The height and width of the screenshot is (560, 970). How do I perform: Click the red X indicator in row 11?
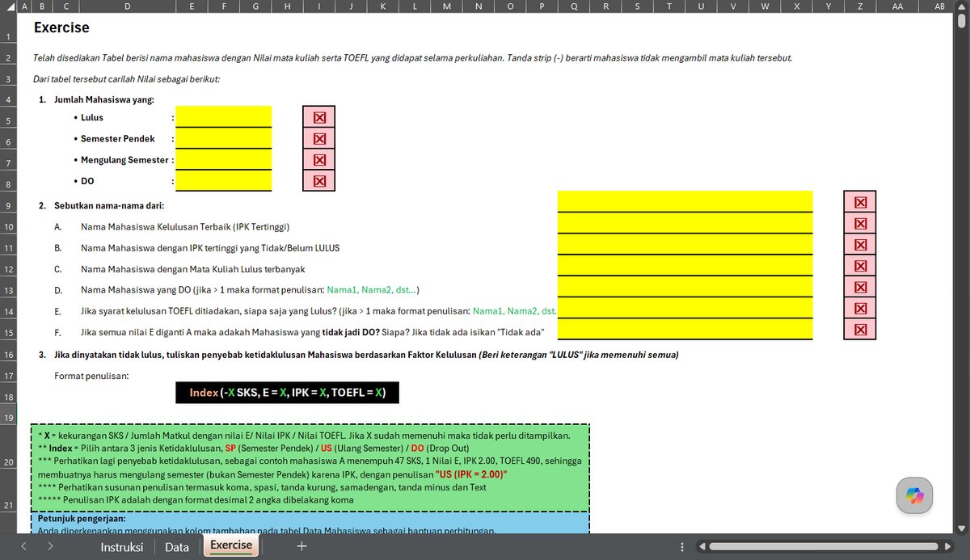pyautogui.click(x=860, y=245)
